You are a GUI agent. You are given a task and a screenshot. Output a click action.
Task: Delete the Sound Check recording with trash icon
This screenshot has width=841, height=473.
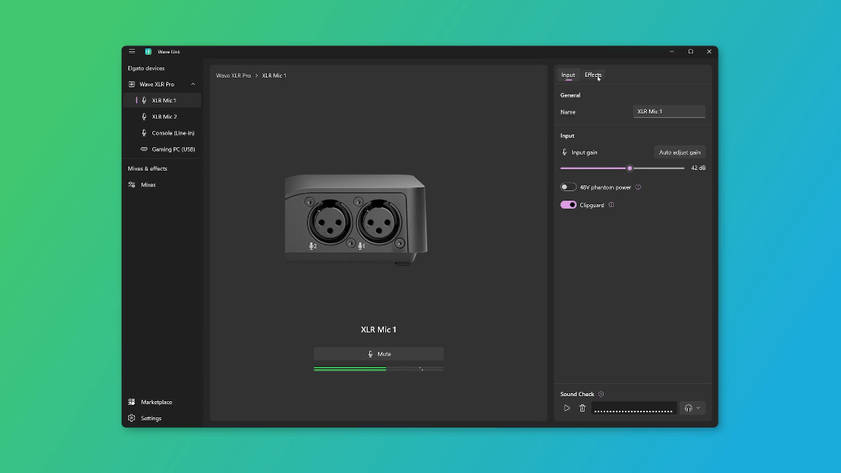582,408
